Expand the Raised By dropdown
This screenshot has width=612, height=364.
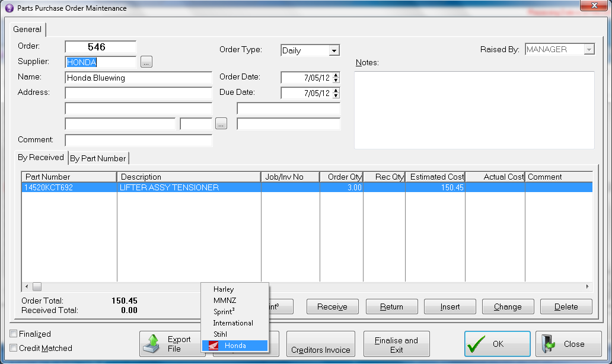589,50
